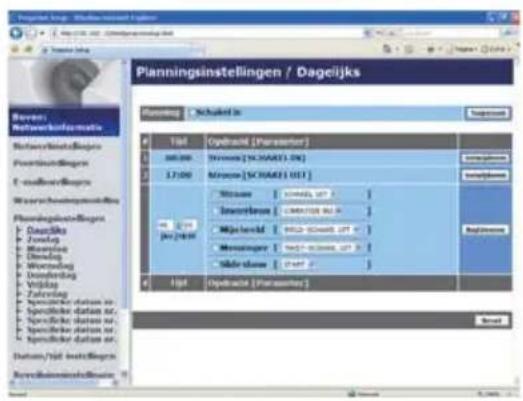Delete the 17:00 schedule entry
The image size is (523, 401).
point(485,175)
